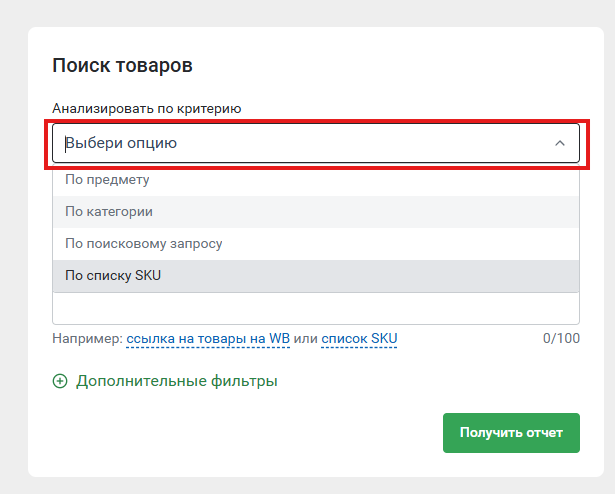Open the "ссылка на товары на WB" example link
615x494 pixels.
click(208, 339)
